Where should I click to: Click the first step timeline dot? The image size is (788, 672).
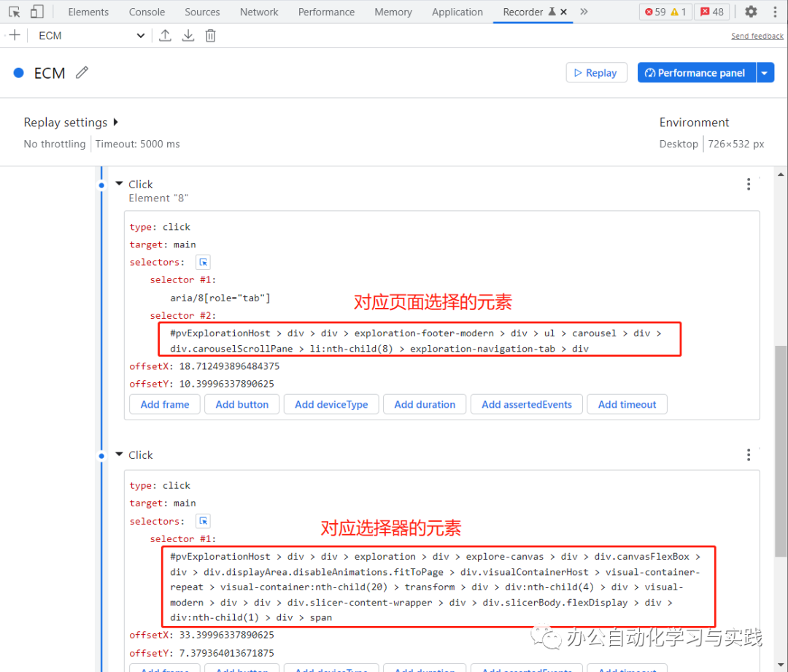pyautogui.click(x=101, y=185)
